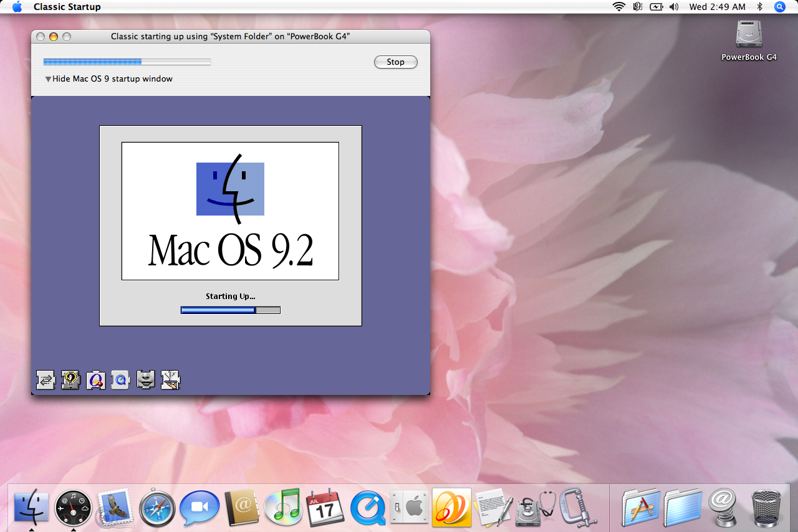Launch iTunes from the Dock

[x=283, y=508]
